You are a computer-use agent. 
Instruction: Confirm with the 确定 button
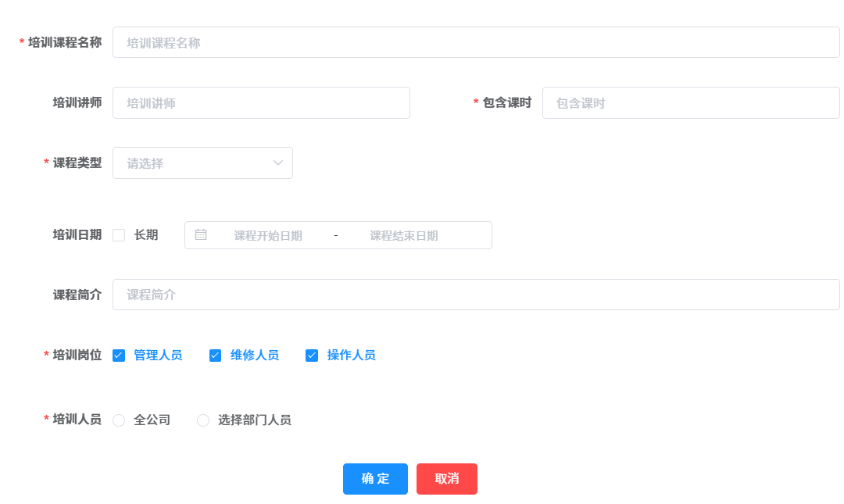(x=375, y=479)
